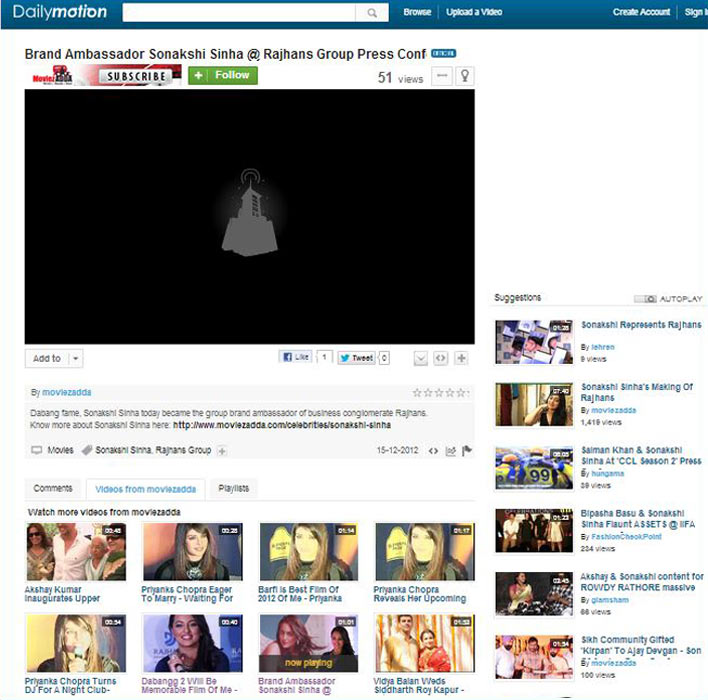Click the hungama channel link
Image resolution: width=708 pixels, height=700 pixels.
click(x=607, y=473)
